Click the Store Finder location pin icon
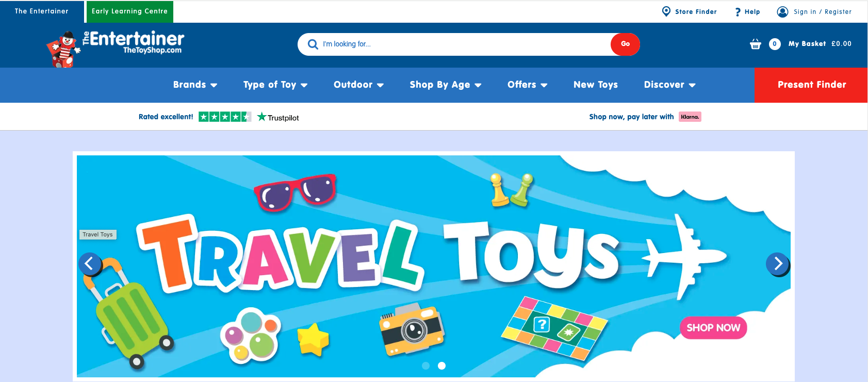The height and width of the screenshot is (382, 868). pyautogui.click(x=666, y=11)
